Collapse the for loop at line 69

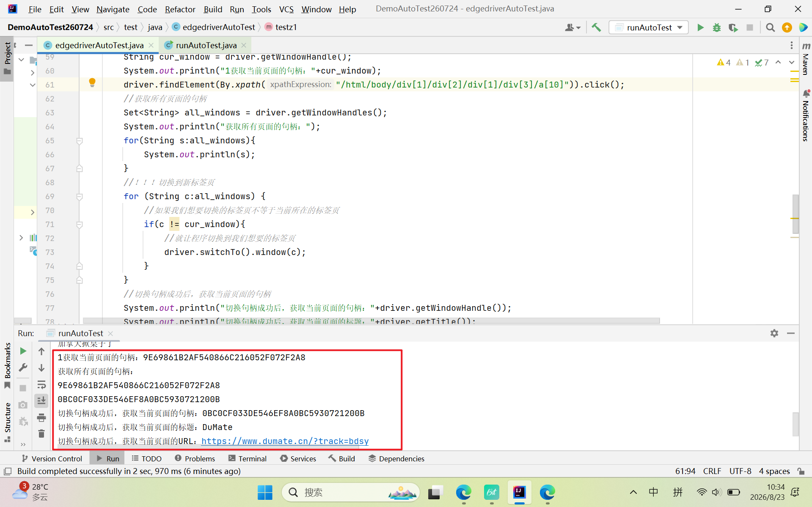[79, 196]
